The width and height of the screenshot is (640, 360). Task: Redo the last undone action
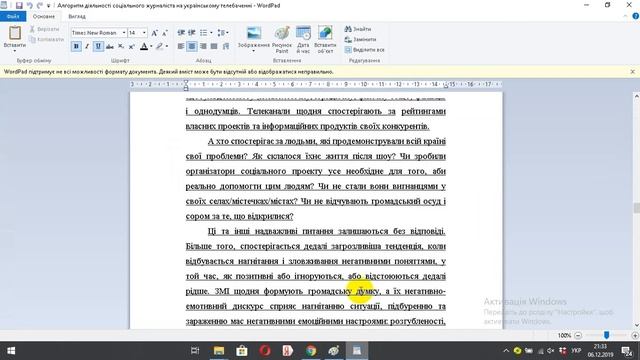(40, 5)
